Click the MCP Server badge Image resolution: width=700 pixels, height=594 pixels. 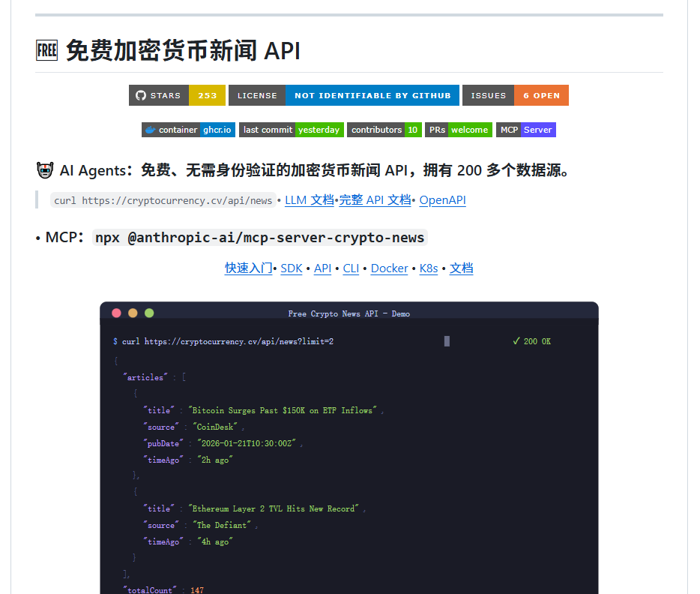click(x=526, y=130)
